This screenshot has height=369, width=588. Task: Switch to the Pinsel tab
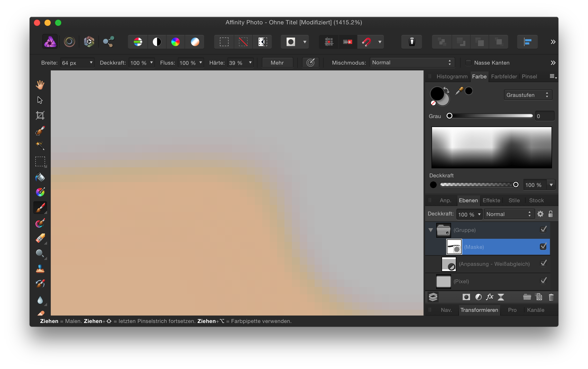[529, 76]
